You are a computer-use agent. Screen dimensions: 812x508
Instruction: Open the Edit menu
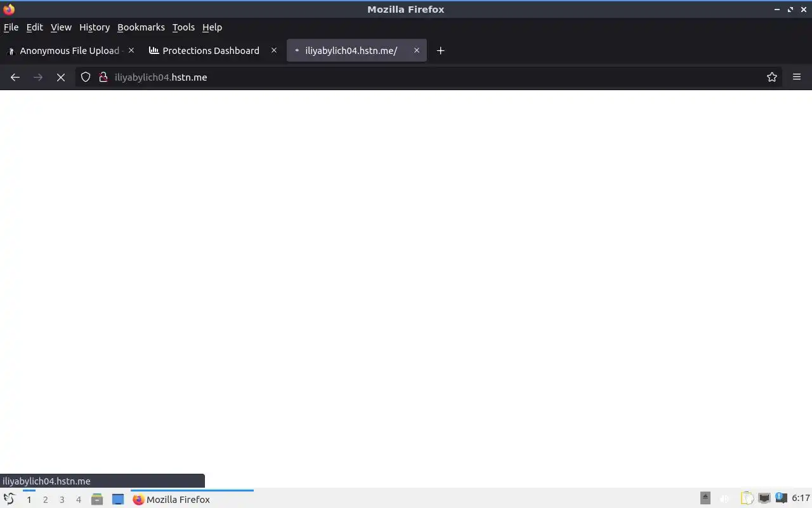pos(34,27)
